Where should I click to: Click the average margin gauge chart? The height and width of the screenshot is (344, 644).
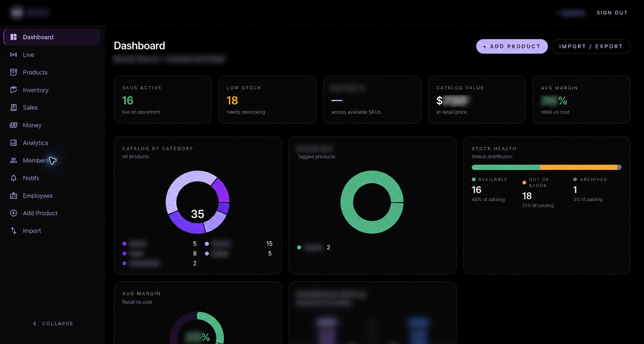(197, 327)
